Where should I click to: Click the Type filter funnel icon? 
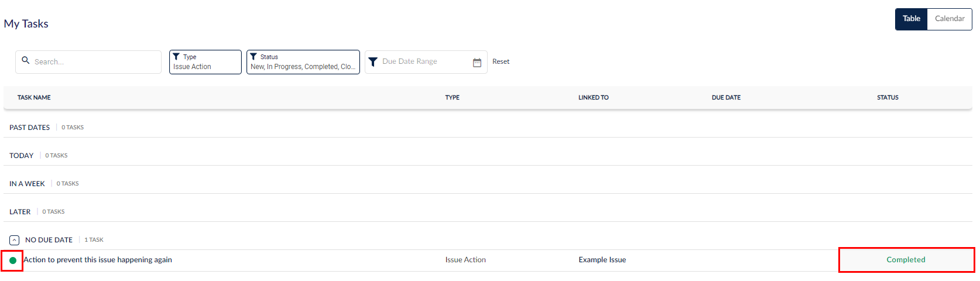point(176,57)
